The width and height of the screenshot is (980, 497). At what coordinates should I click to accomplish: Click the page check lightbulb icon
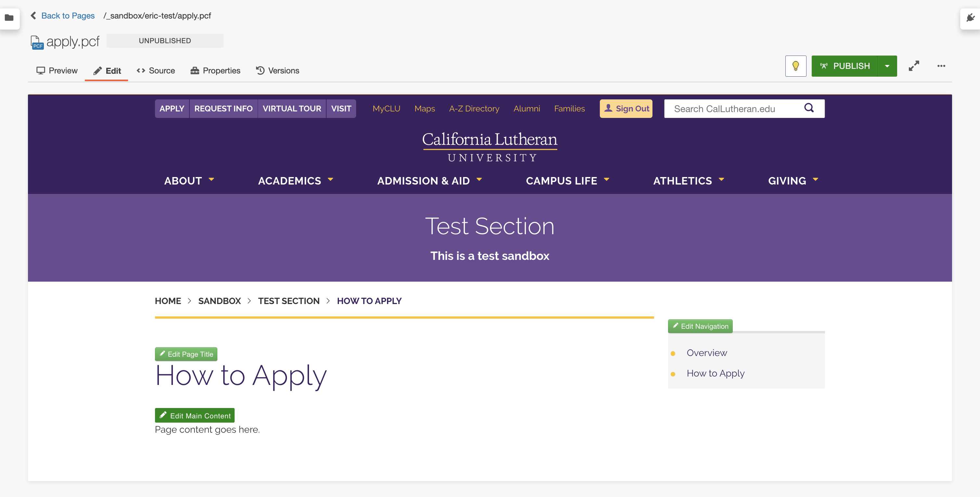(x=795, y=66)
